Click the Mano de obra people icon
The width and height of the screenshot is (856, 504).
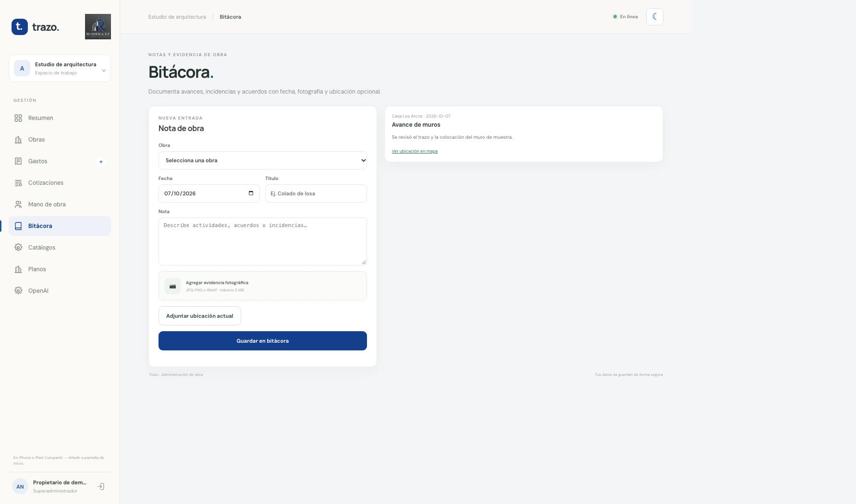[x=18, y=204]
